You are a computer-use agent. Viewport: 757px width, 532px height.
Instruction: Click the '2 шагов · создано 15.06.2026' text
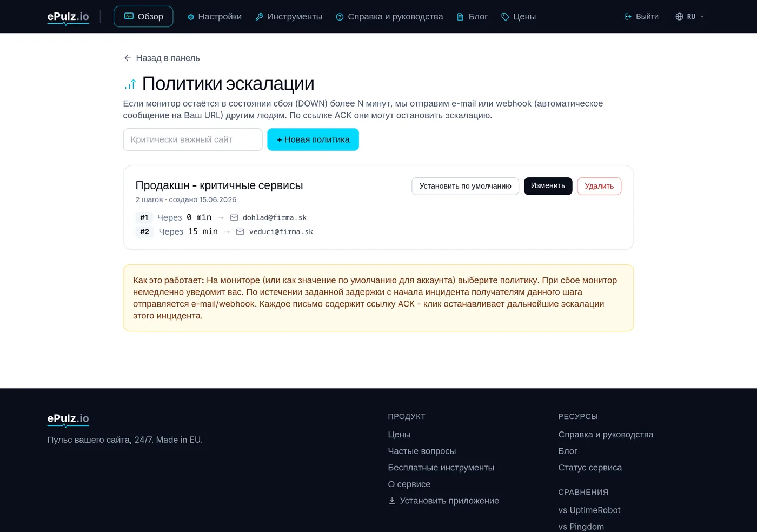pyautogui.click(x=186, y=199)
